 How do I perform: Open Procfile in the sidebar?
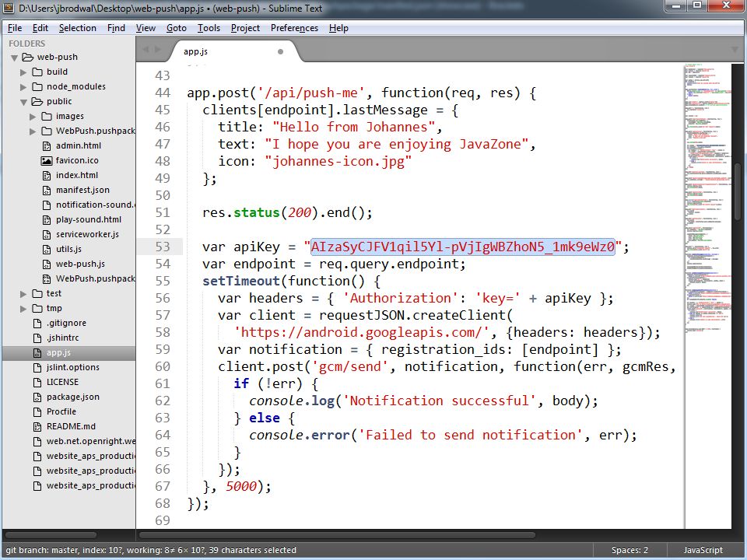coord(61,411)
